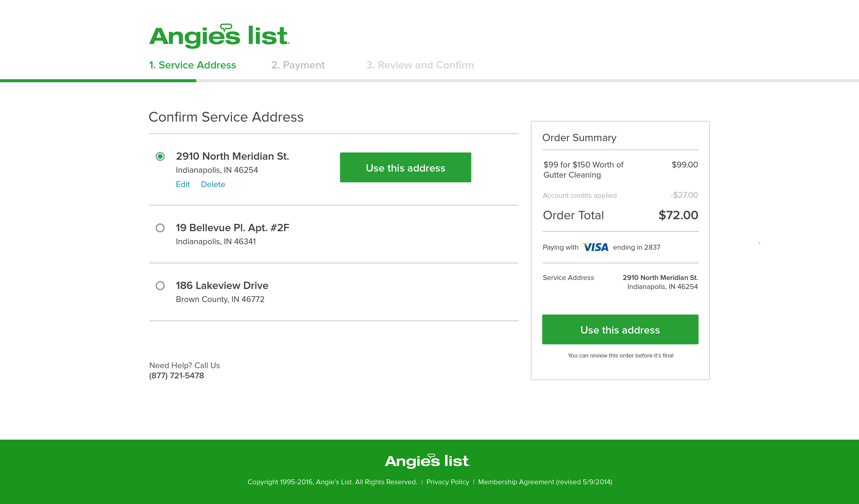
Task: Select the 2910 North Meridian St. radio button
Action: click(160, 156)
